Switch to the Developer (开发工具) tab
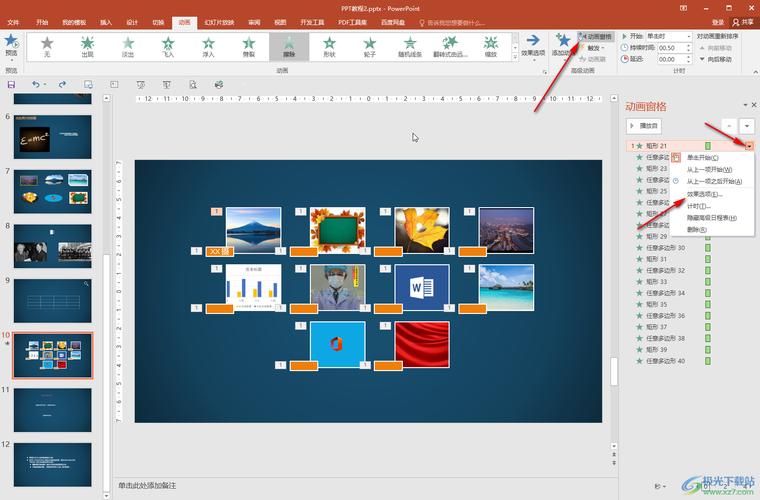760x500 pixels. click(312, 22)
